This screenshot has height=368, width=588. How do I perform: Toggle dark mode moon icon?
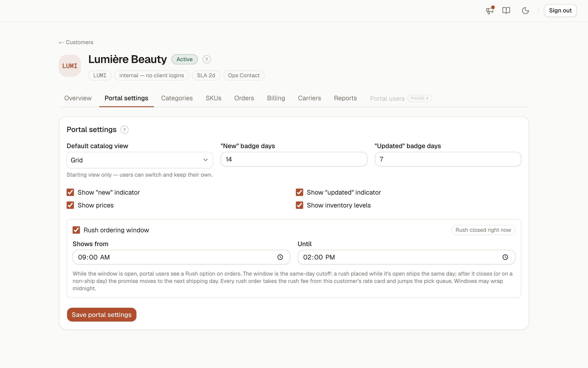tap(525, 11)
